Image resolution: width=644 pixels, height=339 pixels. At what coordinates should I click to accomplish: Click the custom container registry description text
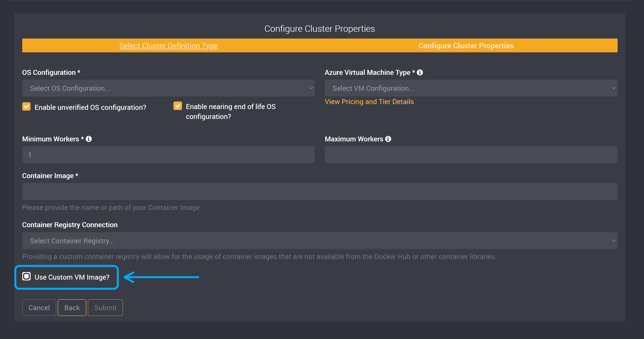click(259, 257)
